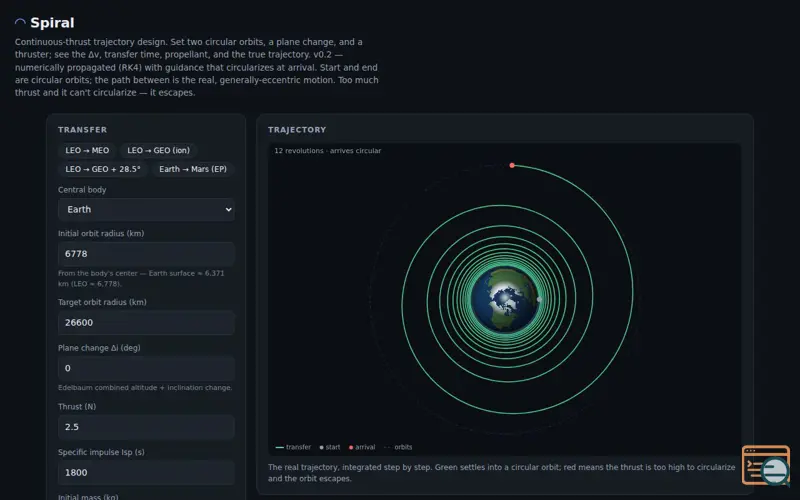800x500 pixels.
Task: Click the 'Initial orbit radius (km)' label
Action: [101, 234]
